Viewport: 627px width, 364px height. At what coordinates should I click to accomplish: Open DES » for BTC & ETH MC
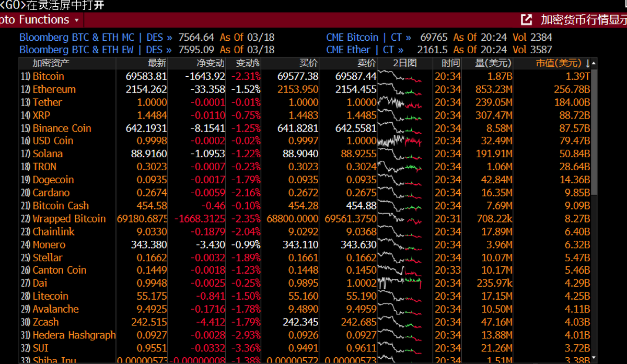pyautogui.click(x=159, y=38)
